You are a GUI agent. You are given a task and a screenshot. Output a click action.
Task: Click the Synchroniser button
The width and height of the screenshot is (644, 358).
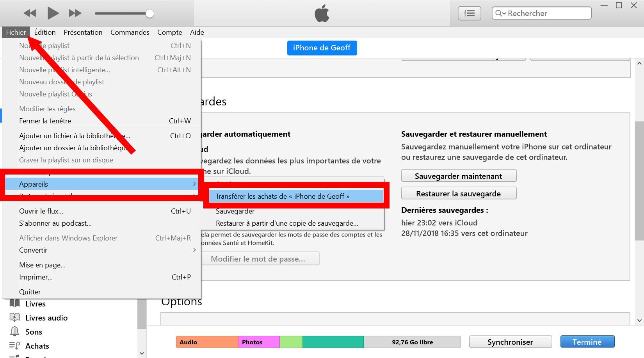pos(510,342)
